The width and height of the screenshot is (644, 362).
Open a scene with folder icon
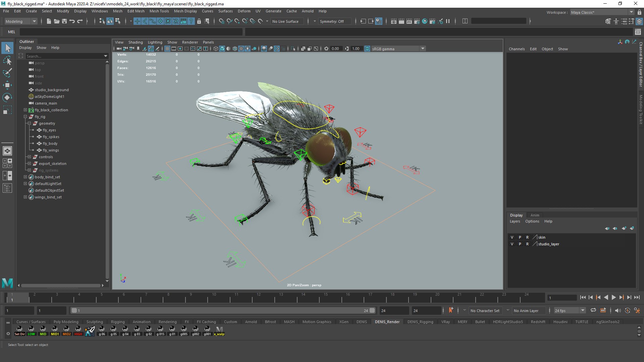pos(57,21)
